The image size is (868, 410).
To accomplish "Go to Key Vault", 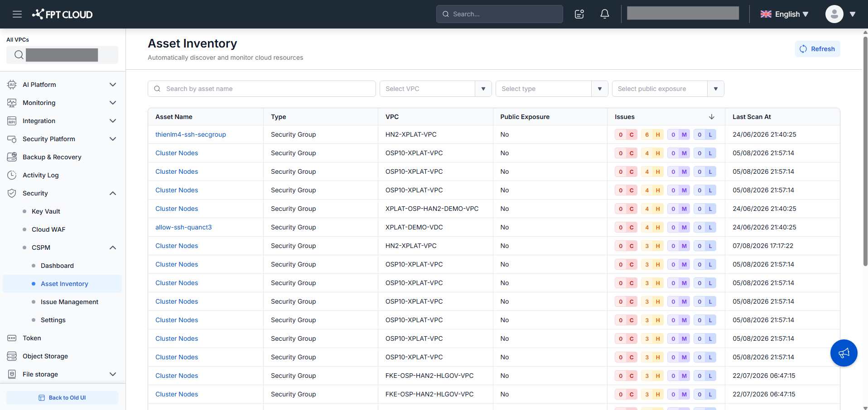I will [x=46, y=211].
